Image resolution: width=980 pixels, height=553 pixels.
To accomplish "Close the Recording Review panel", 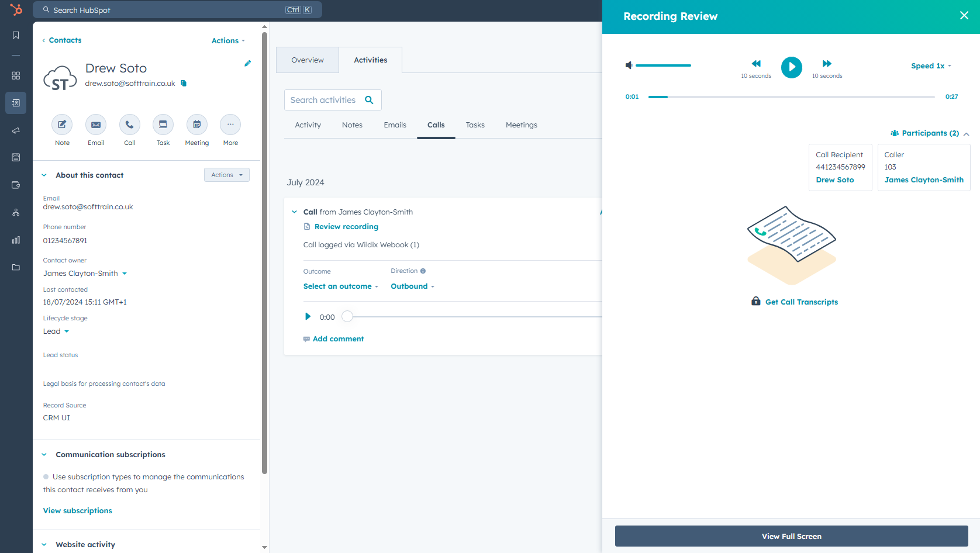I will tap(964, 16).
